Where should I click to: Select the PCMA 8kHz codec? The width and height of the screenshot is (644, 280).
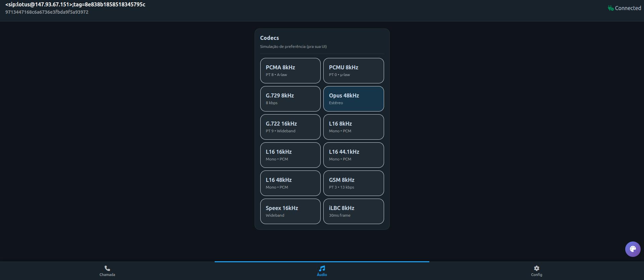[290, 71]
